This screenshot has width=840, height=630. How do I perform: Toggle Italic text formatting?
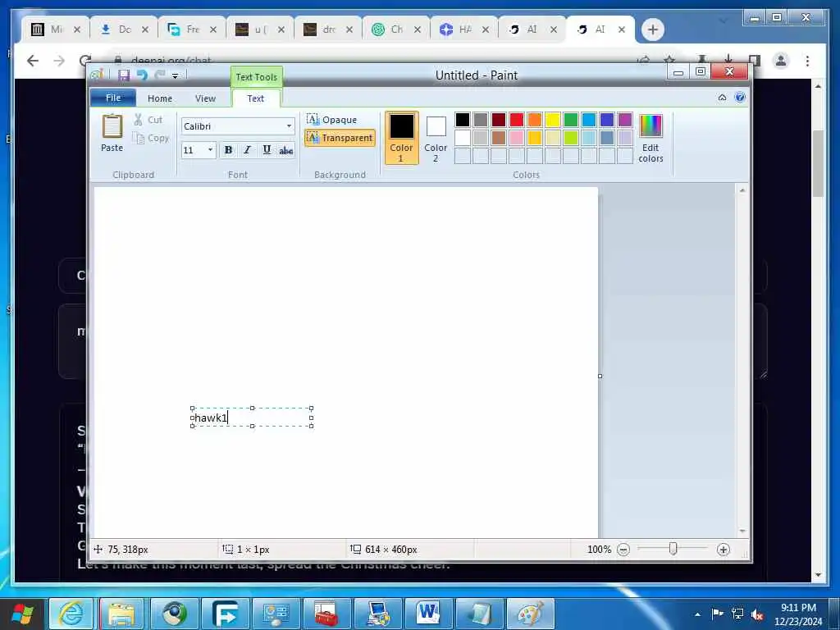tap(247, 150)
